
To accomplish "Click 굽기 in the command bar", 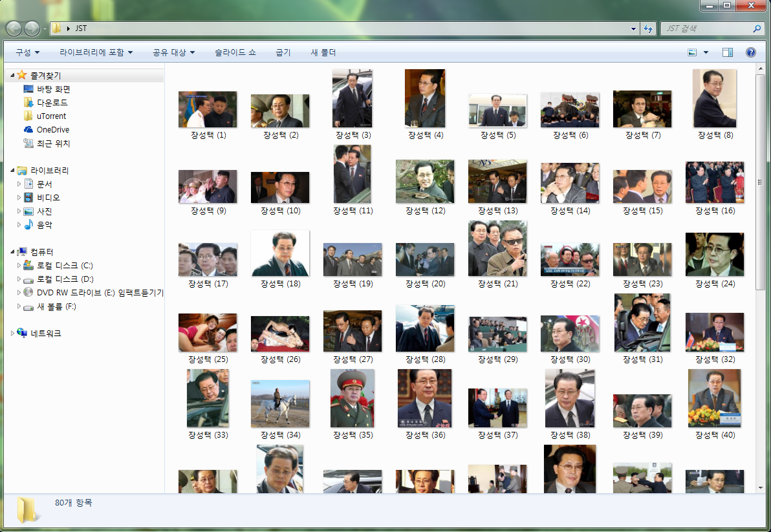I will coord(283,52).
